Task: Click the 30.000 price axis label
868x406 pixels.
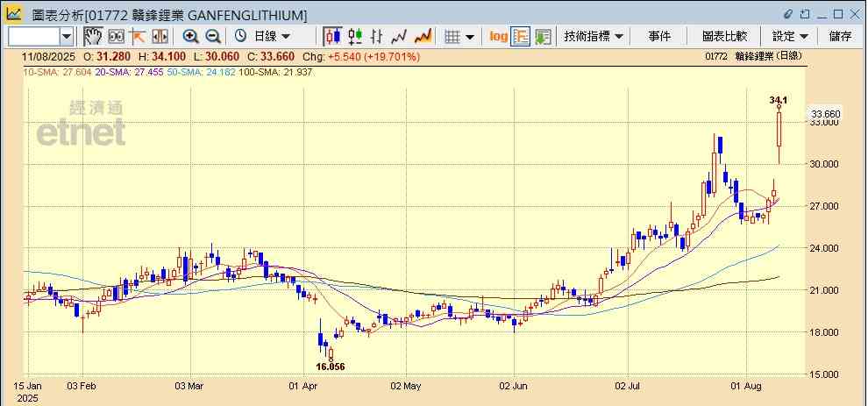Action: point(823,165)
